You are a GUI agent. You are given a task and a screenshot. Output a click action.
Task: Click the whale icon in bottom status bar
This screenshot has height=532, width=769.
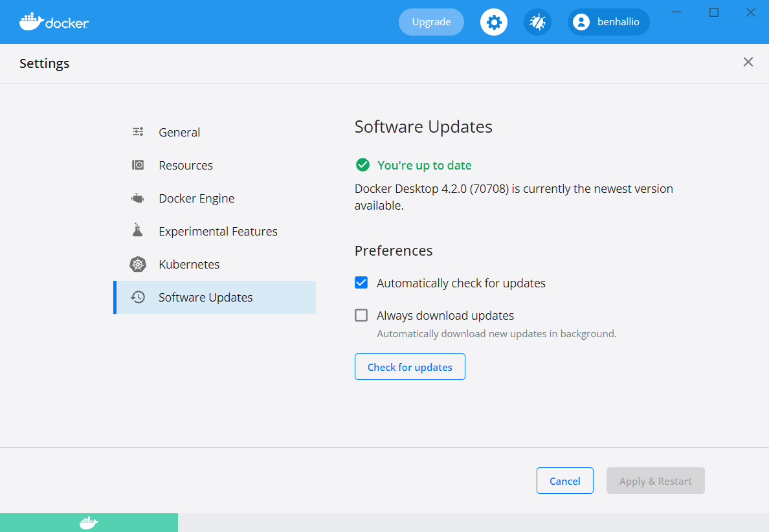(x=89, y=522)
